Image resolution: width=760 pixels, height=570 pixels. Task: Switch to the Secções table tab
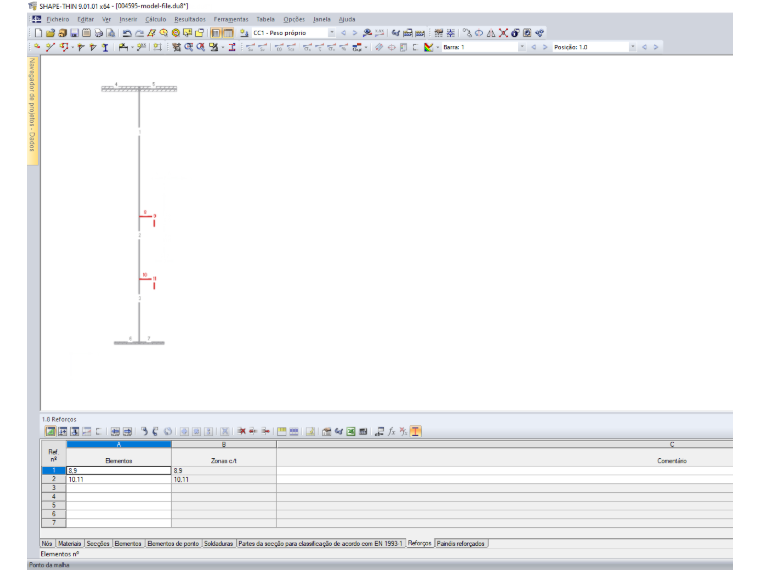point(98,543)
